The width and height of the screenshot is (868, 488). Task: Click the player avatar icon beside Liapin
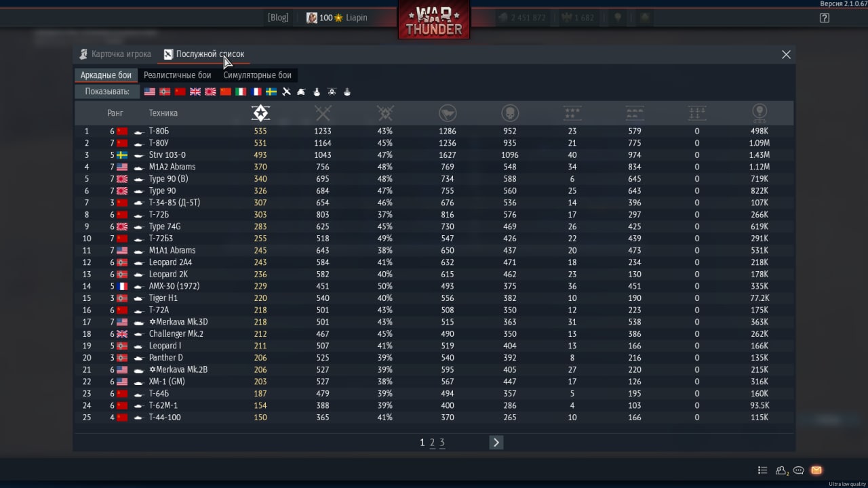click(312, 18)
